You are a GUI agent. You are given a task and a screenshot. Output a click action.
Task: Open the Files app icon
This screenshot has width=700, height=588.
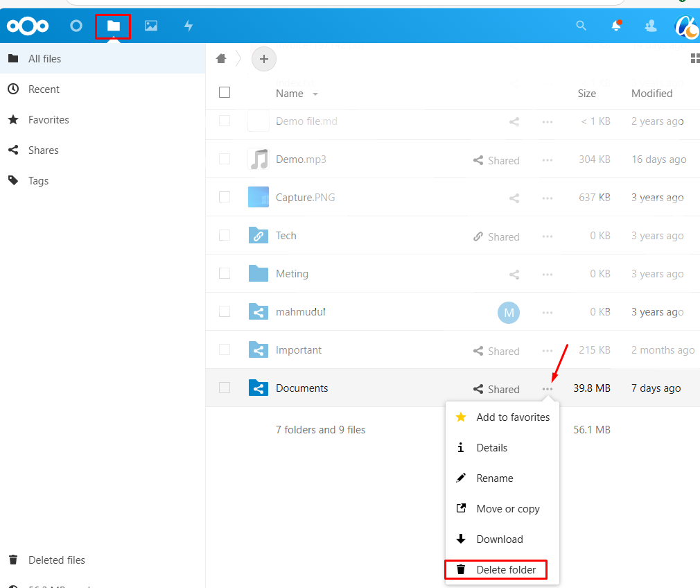tap(113, 26)
